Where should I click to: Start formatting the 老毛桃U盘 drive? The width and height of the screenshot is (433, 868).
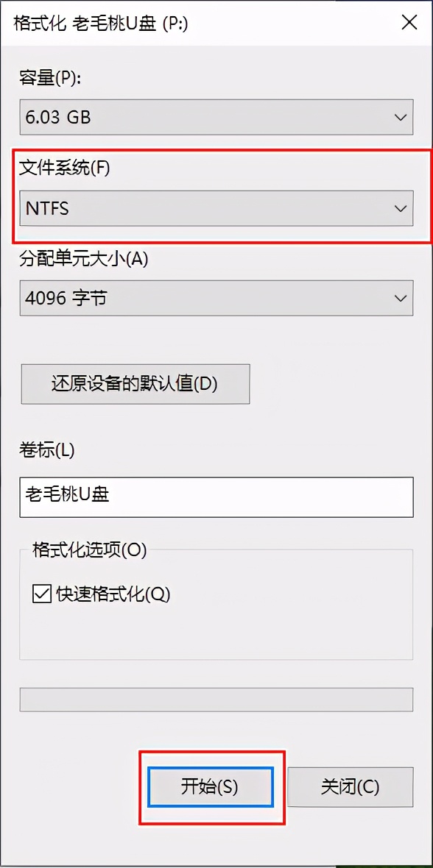pyautogui.click(x=212, y=786)
